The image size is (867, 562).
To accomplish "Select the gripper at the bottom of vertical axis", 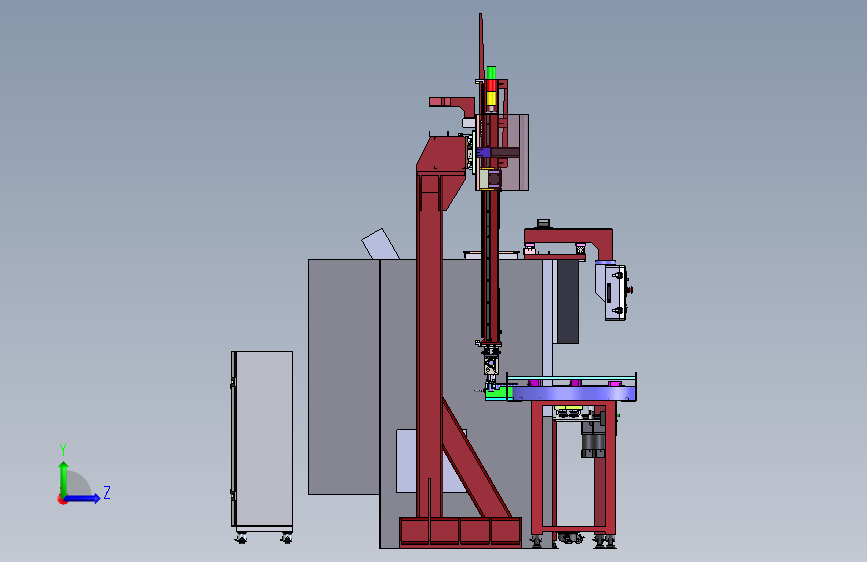I will [x=490, y=365].
